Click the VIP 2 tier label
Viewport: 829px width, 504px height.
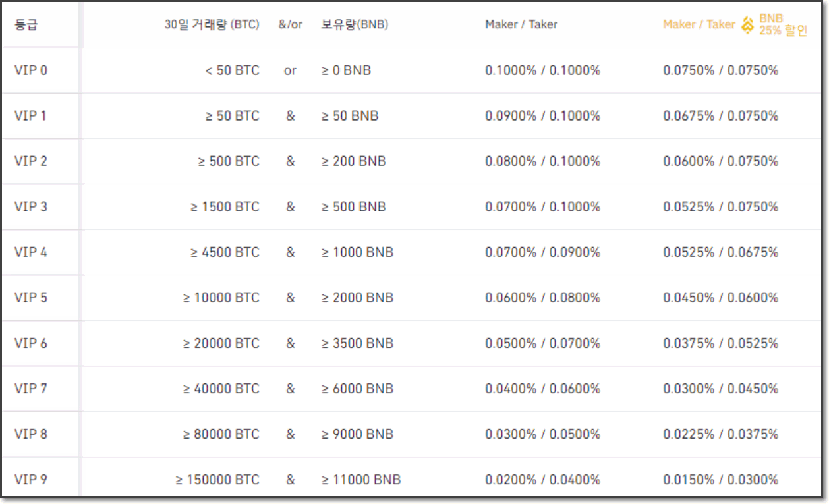(x=31, y=161)
